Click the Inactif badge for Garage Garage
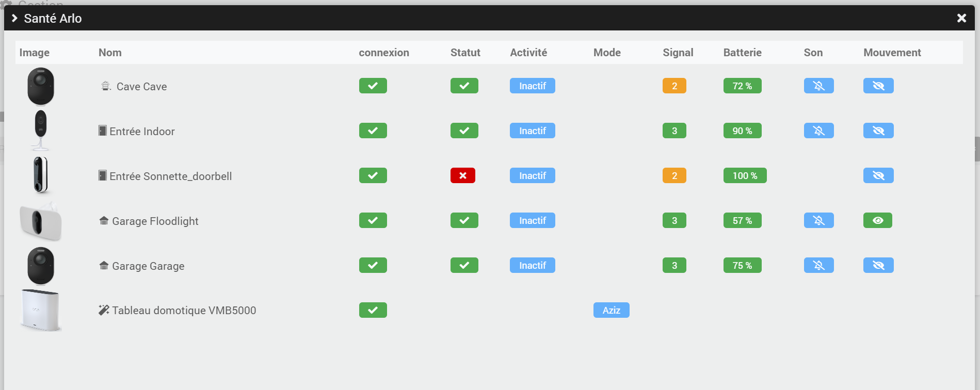Image resolution: width=980 pixels, height=390 pixels. pos(533,265)
